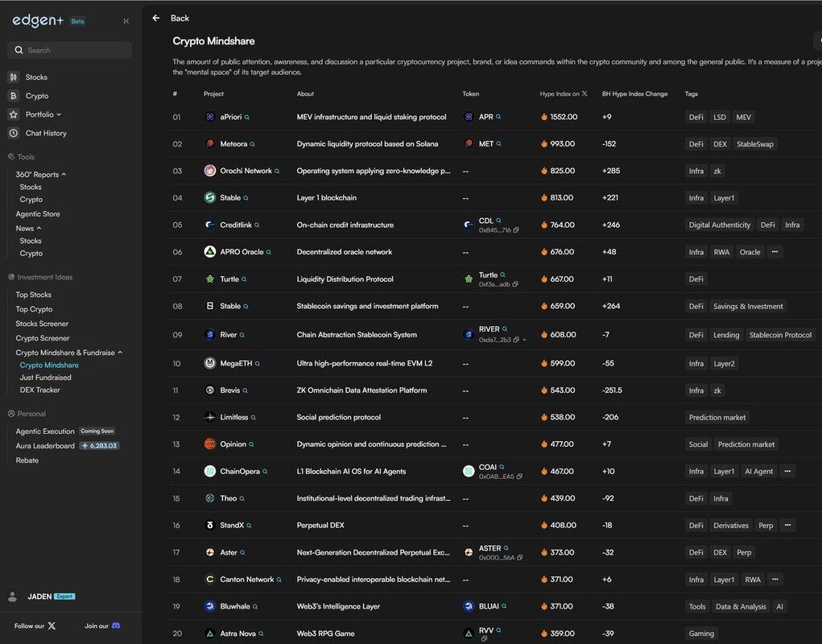Click the Back arrow icon
The width and height of the screenshot is (822, 644).
156,18
